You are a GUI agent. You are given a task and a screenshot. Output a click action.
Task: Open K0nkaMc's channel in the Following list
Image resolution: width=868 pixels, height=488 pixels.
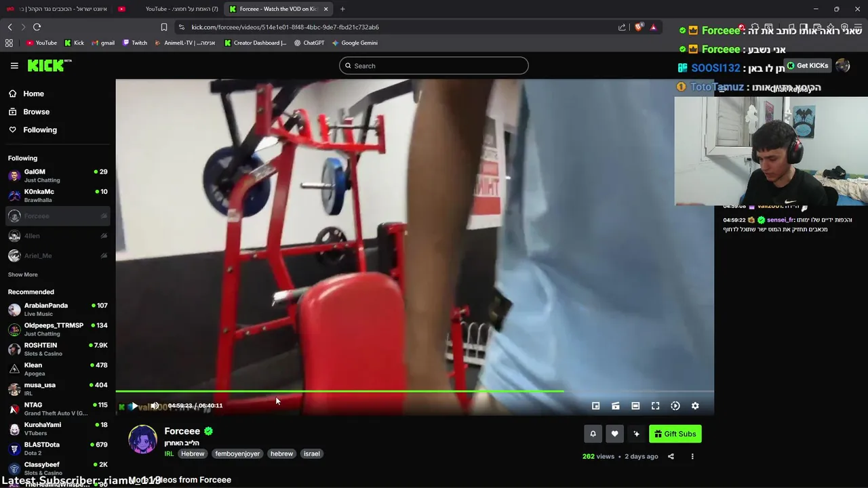click(58, 195)
